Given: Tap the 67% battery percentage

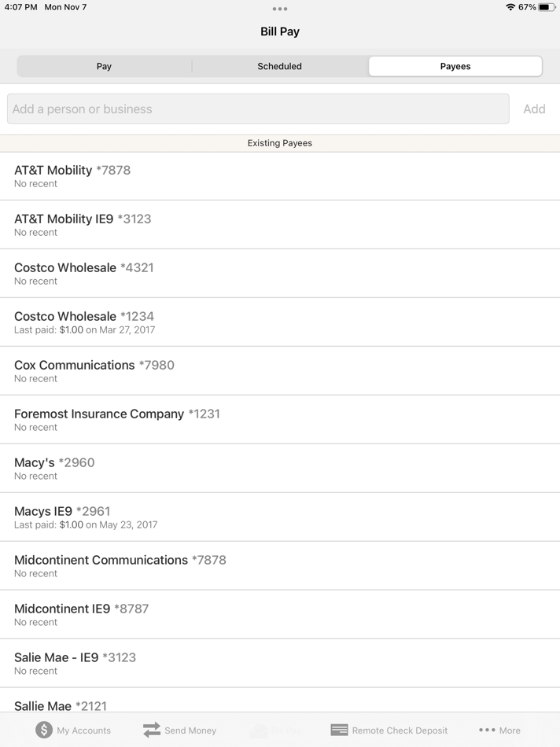Looking at the screenshot, I should [527, 7].
